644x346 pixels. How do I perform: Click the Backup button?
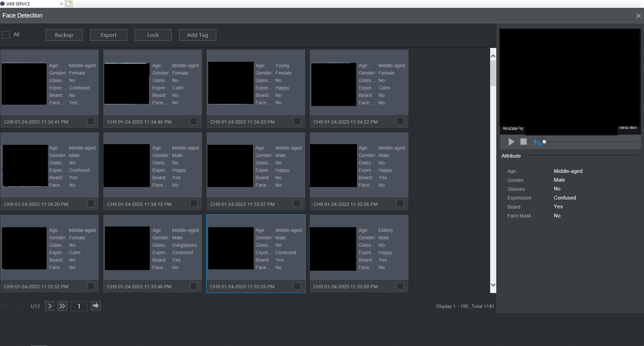pos(64,35)
